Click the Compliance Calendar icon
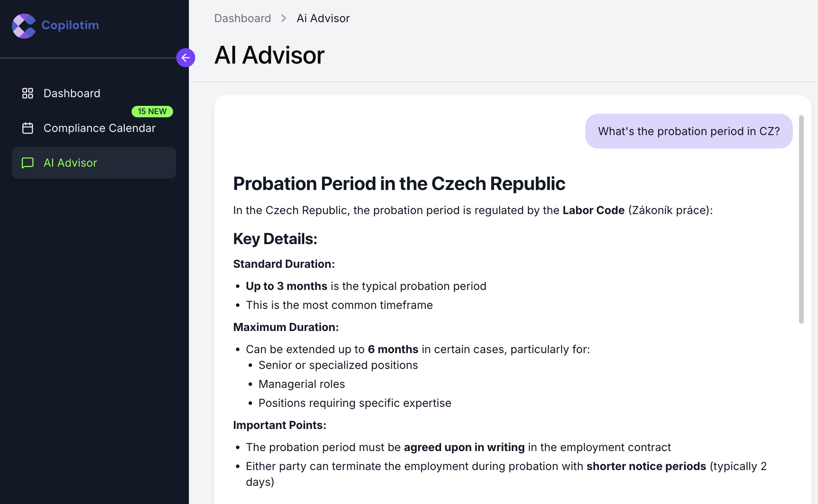818x504 pixels. coord(28,128)
